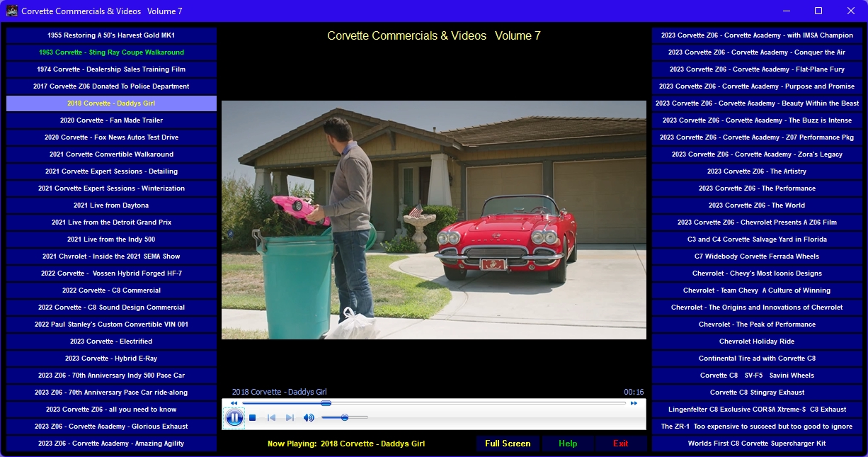Play 1963 Corvette Sting Ray Coupe Walkaround
868x457 pixels.
tap(111, 52)
